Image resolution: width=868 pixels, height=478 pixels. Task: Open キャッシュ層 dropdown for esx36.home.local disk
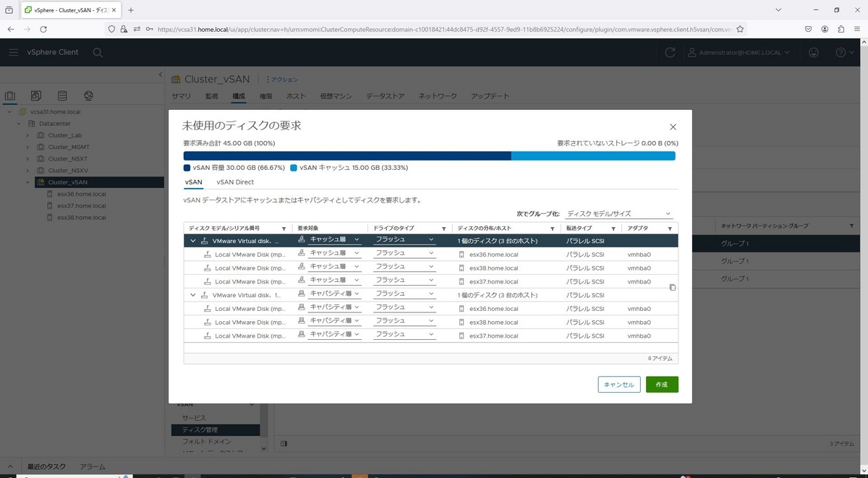334,253
